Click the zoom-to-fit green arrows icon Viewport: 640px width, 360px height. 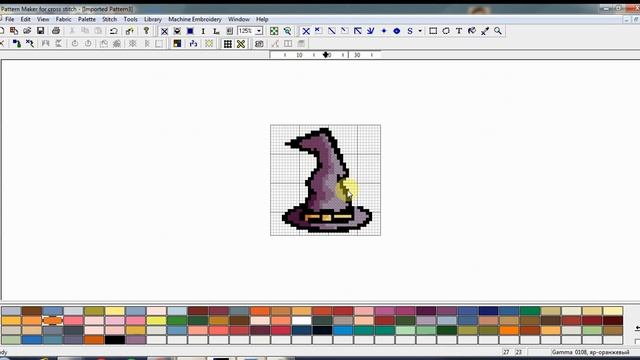click(274, 31)
